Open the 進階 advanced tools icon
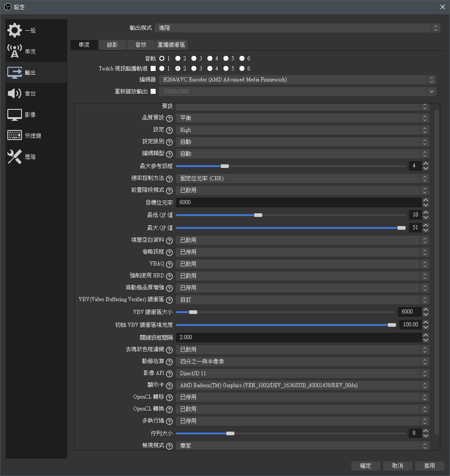Viewport: 450px width, 476px height. tap(15, 157)
